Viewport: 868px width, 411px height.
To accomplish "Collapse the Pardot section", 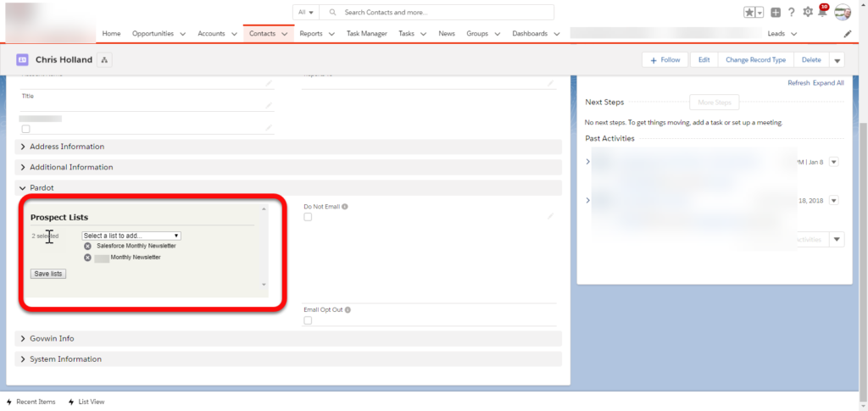I will [42, 187].
